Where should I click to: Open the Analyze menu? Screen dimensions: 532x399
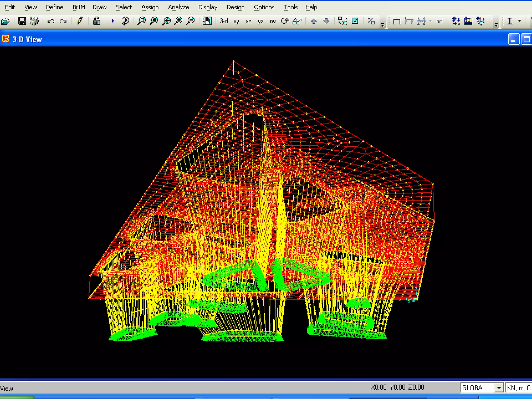point(178,7)
